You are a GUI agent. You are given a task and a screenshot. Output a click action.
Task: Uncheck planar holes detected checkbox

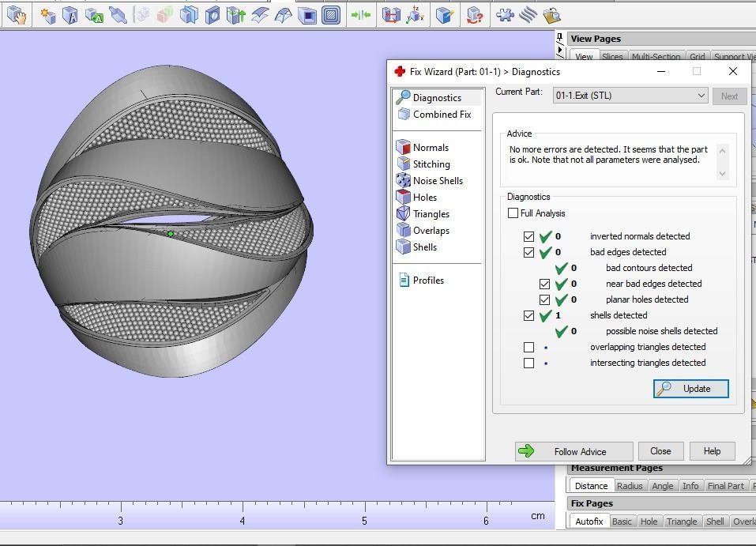coord(545,299)
